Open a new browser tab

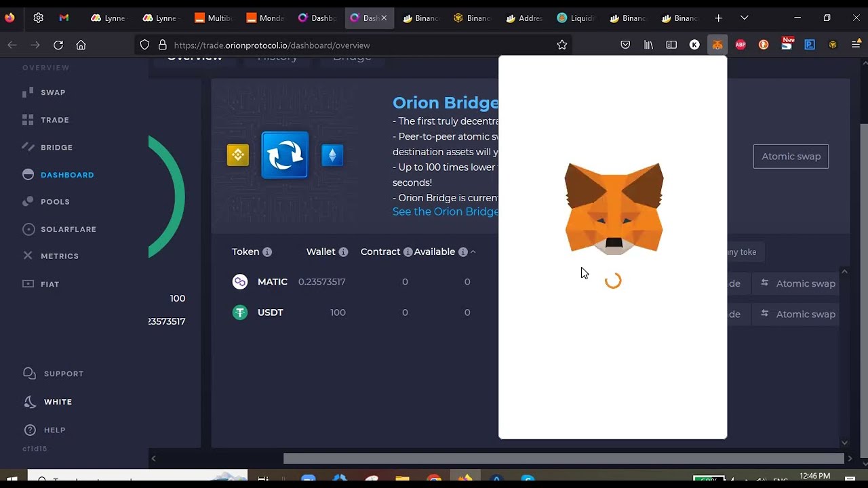(719, 18)
